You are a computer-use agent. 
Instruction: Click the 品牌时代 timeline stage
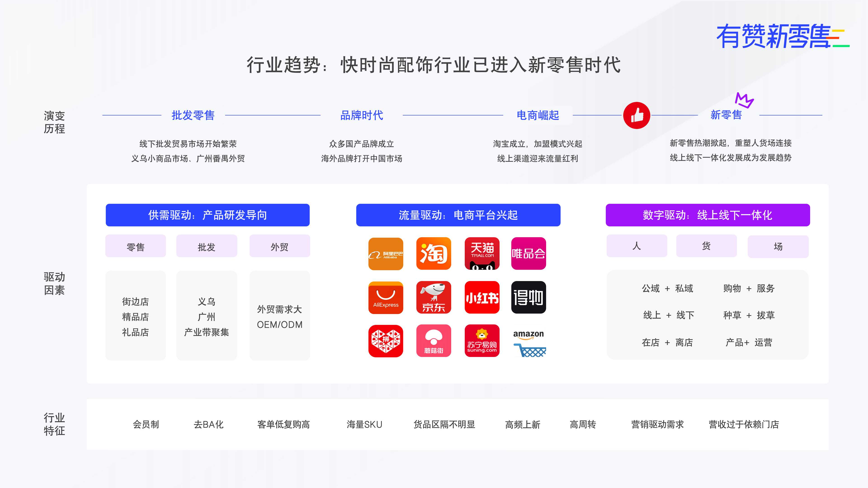click(x=362, y=115)
